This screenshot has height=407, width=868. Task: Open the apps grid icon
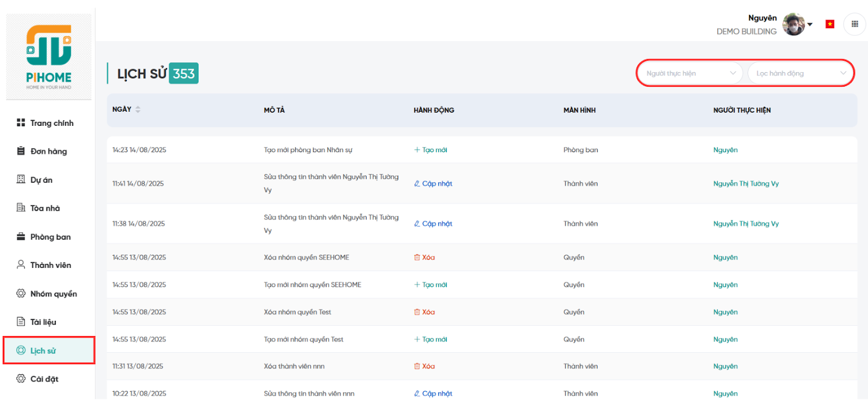(x=854, y=24)
